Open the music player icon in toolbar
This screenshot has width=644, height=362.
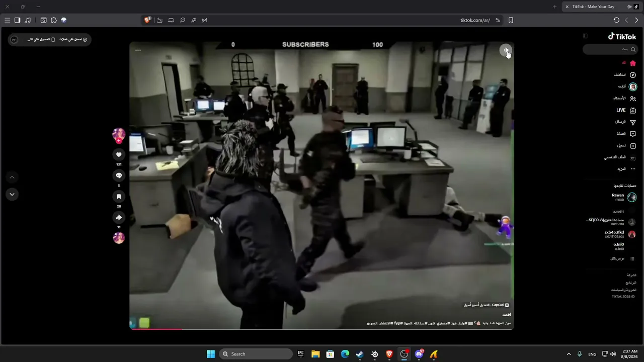pos(28,20)
